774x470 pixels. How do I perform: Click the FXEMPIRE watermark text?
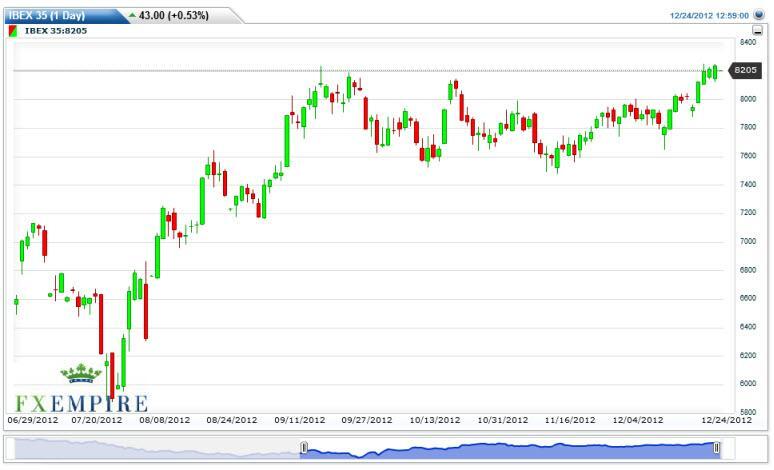(81, 403)
